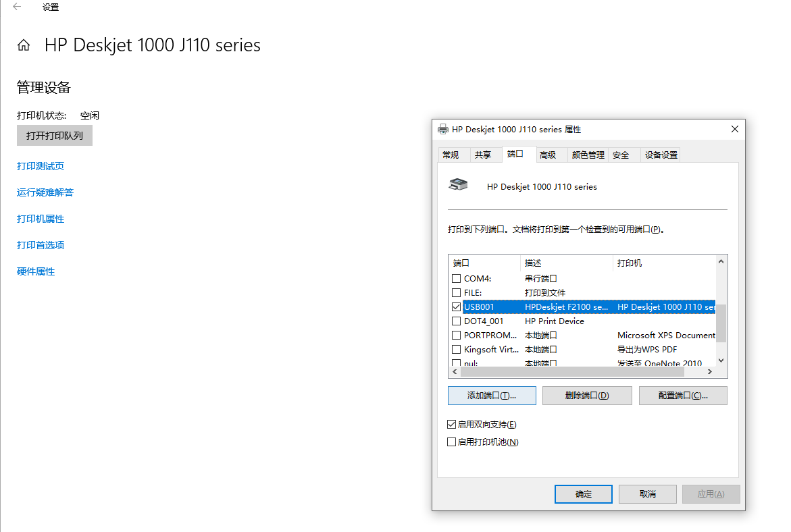Toggle 启用双向支持 checkbox

452,425
